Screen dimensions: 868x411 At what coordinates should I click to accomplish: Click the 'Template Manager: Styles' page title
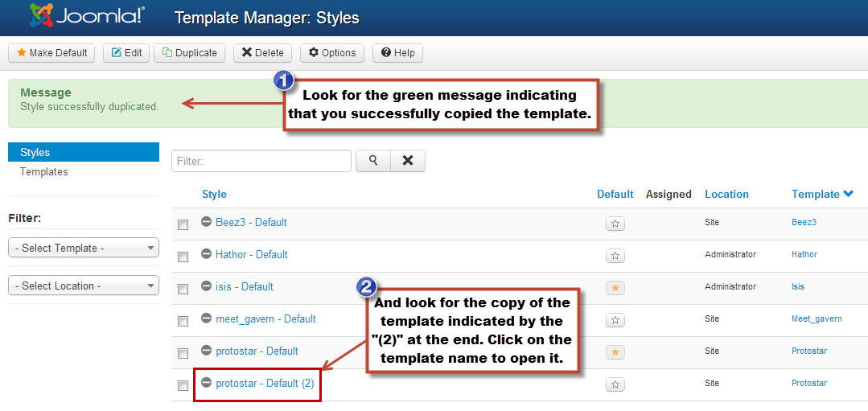(x=267, y=18)
